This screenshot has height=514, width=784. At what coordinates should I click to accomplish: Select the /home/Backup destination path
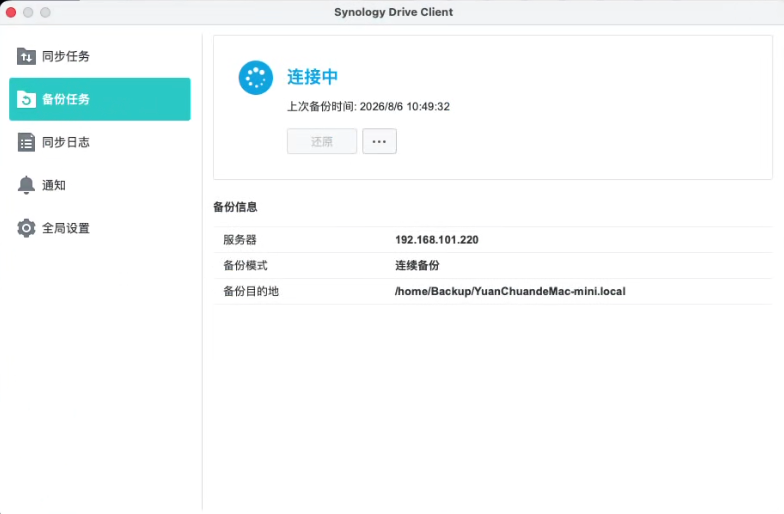pyautogui.click(x=510, y=291)
